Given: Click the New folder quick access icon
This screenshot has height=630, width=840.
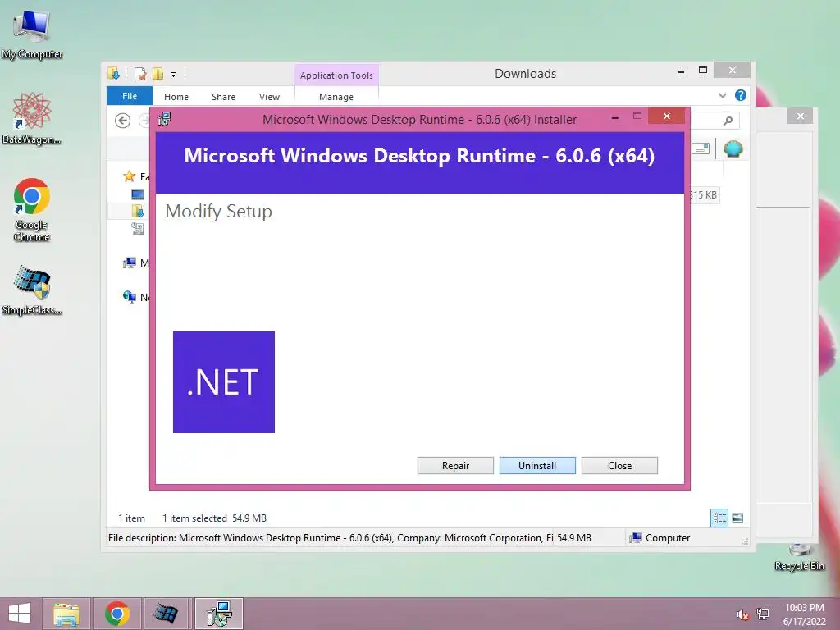Looking at the screenshot, I should click(x=157, y=73).
